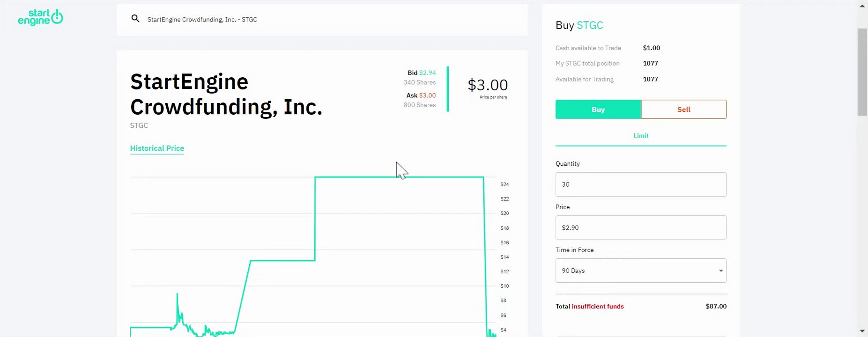868x337 pixels.
Task: Click the Ask price $3.00
Action: click(427, 95)
